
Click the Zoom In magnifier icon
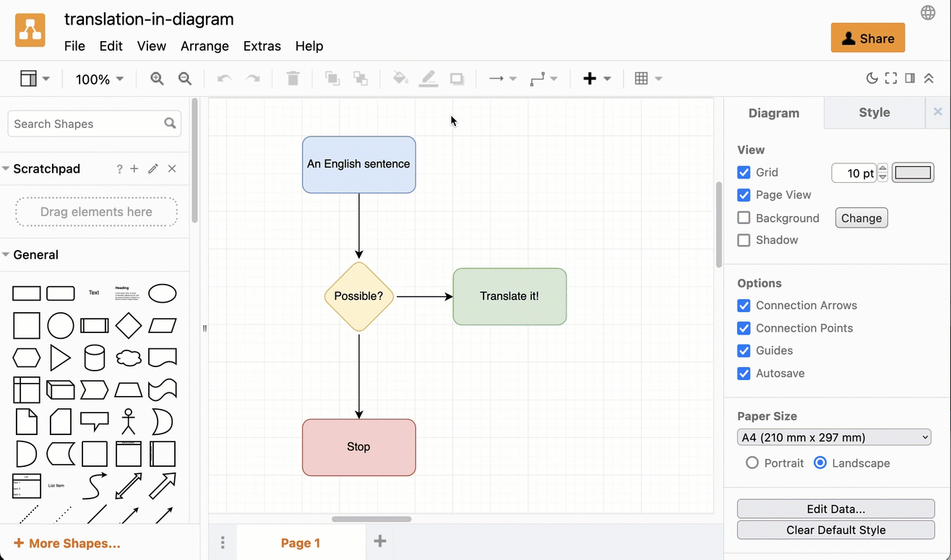point(157,78)
